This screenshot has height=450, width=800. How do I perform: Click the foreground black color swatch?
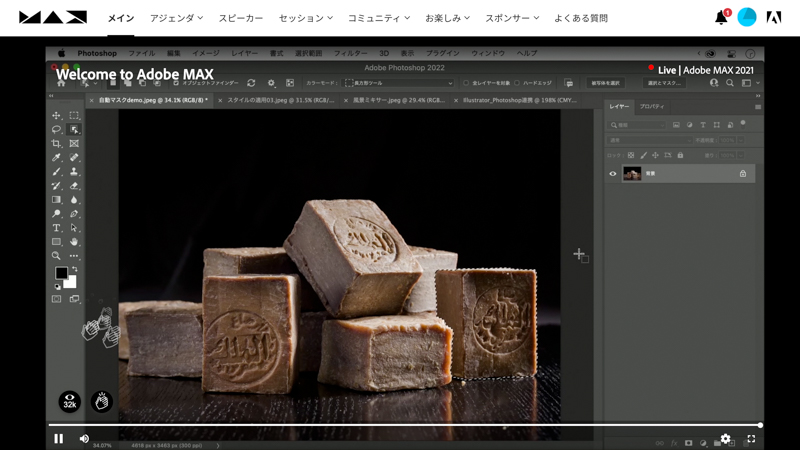pos(61,273)
